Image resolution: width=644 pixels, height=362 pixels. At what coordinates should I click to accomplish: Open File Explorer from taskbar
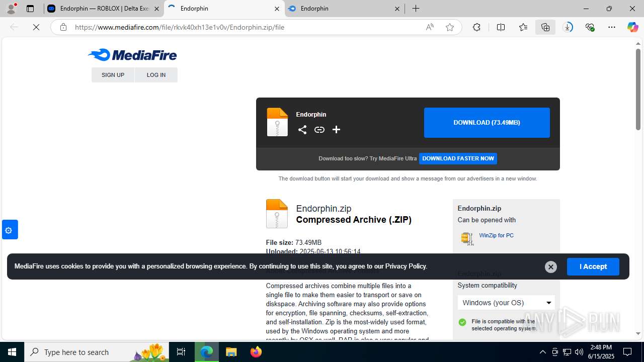pyautogui.click(x=231, y=352)
